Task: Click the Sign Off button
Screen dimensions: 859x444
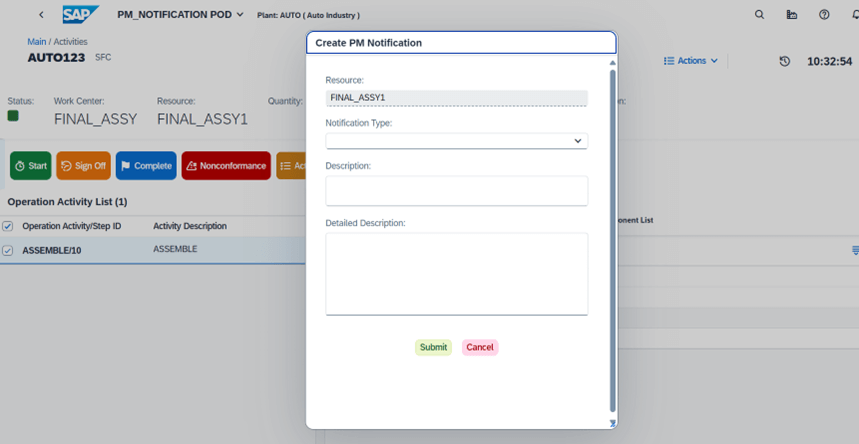Action: pos(83,166)
